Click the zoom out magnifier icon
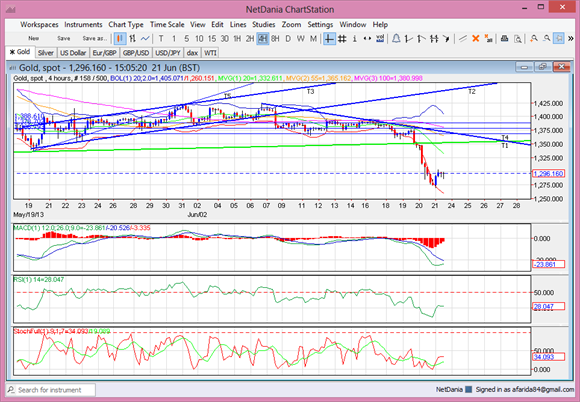Viewport: 580px width, 402px height. point(546,38)
